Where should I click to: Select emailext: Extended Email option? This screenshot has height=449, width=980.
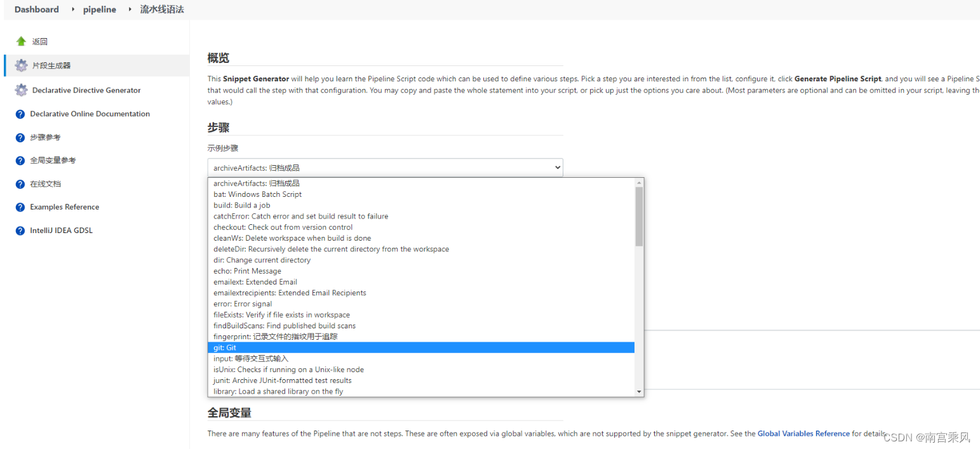click(421, 282)
